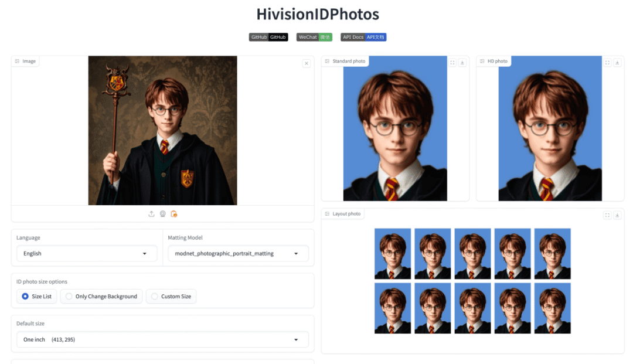
Task: Click the Standard photo preview
Action: (x=395, y=128)
